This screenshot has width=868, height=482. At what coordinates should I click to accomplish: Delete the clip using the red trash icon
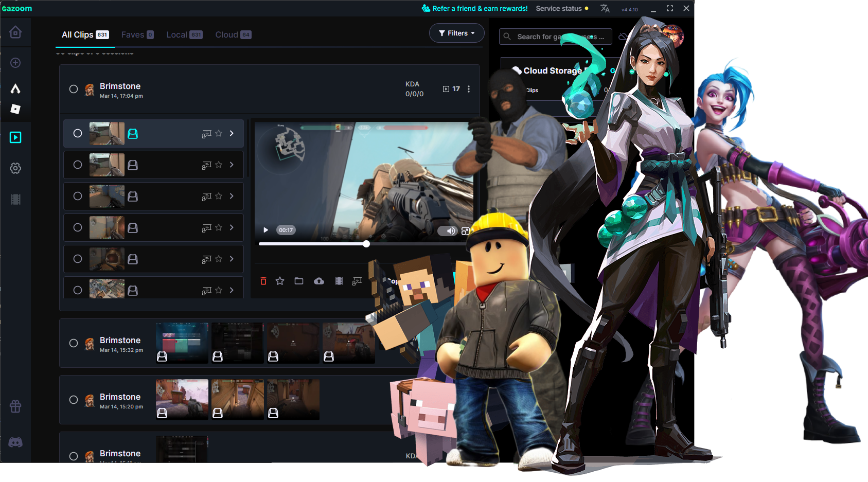coord(264,281)
